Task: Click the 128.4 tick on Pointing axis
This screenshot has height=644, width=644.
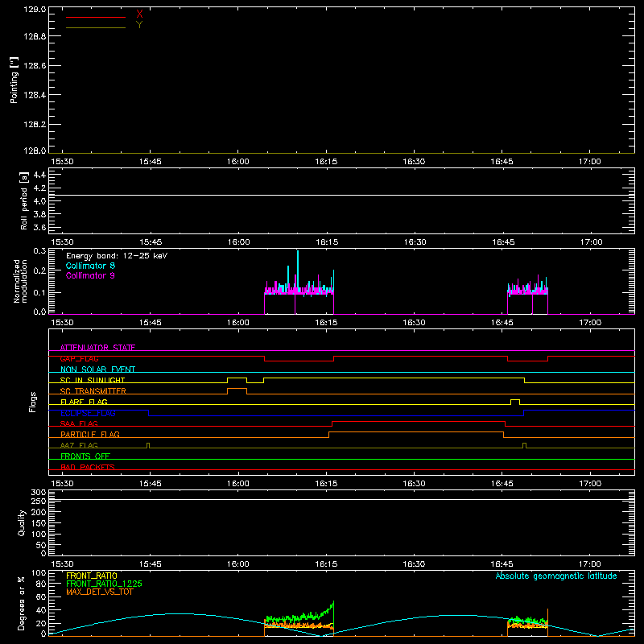Action: tap(35, 95)
